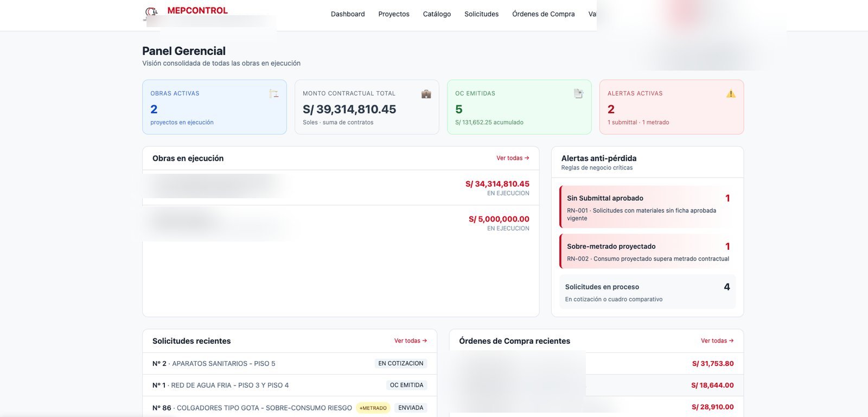The height and width of the screenshot is (417, 868).
Task: Click Ver todas in Órdenes de Compra recientes
Action: tap(717, 341)
